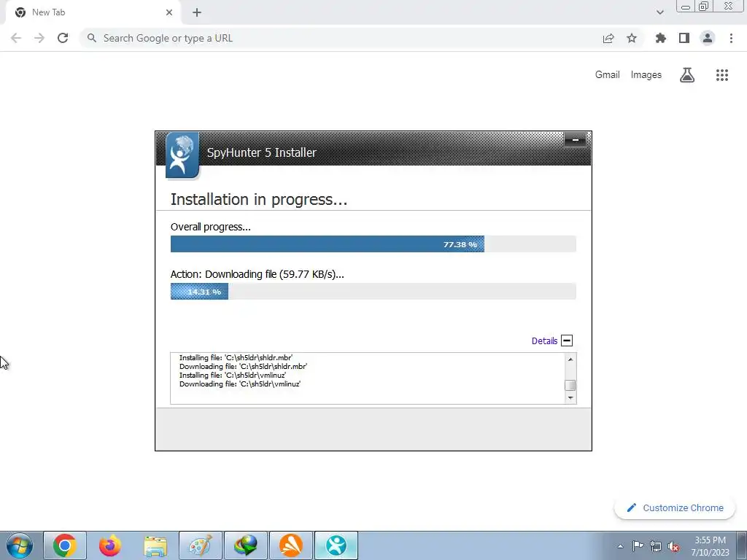747x560 pixels.
Task: Toggle the Chrome side panel icon
Action: (x=684, y=38)
